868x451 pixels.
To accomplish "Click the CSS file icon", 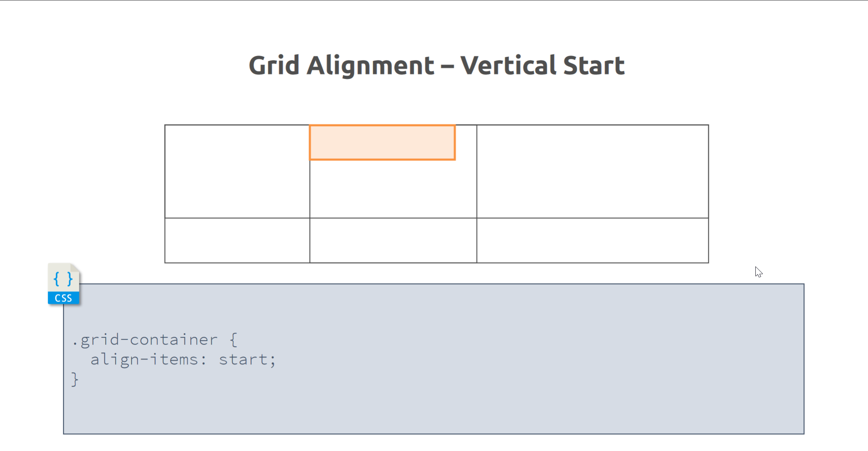I will pyautogui.click(x=63, y=284).
